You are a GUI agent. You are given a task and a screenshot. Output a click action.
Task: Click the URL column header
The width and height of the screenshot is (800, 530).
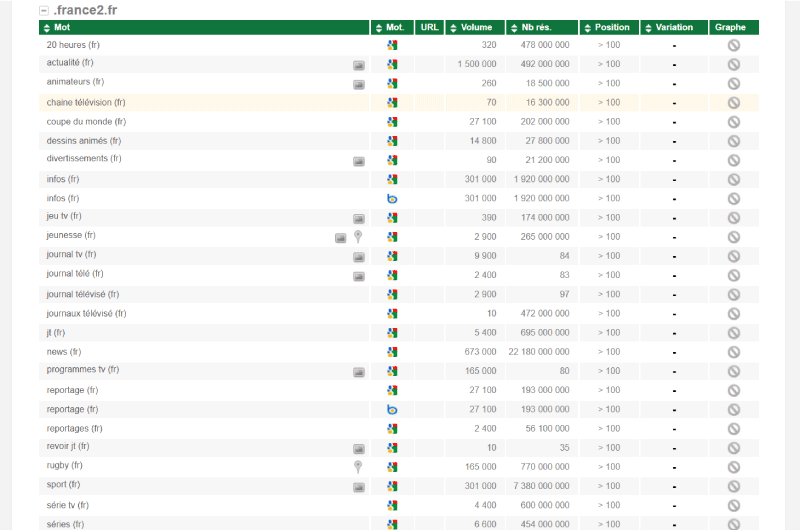pos(430,28)
